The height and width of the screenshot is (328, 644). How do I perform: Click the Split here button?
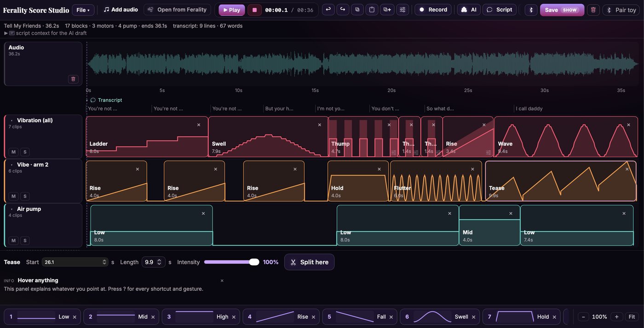(x=309, y=262)
